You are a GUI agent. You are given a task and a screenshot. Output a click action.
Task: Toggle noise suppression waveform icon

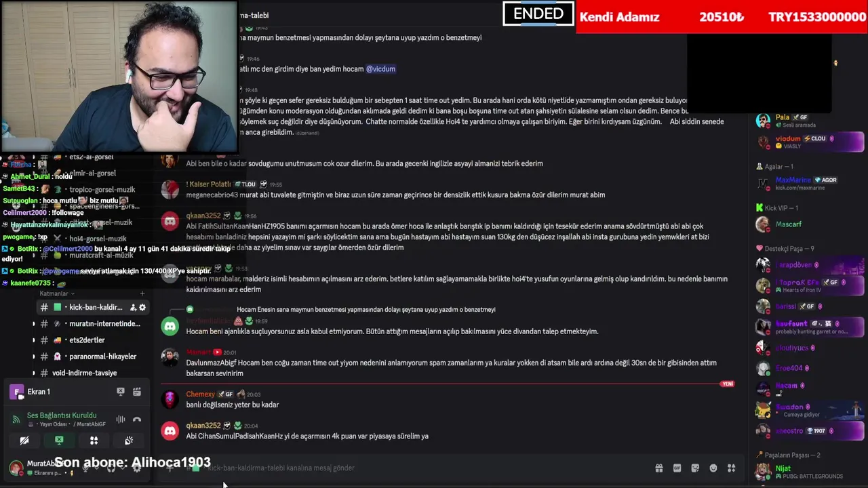(x=121, y=420)
